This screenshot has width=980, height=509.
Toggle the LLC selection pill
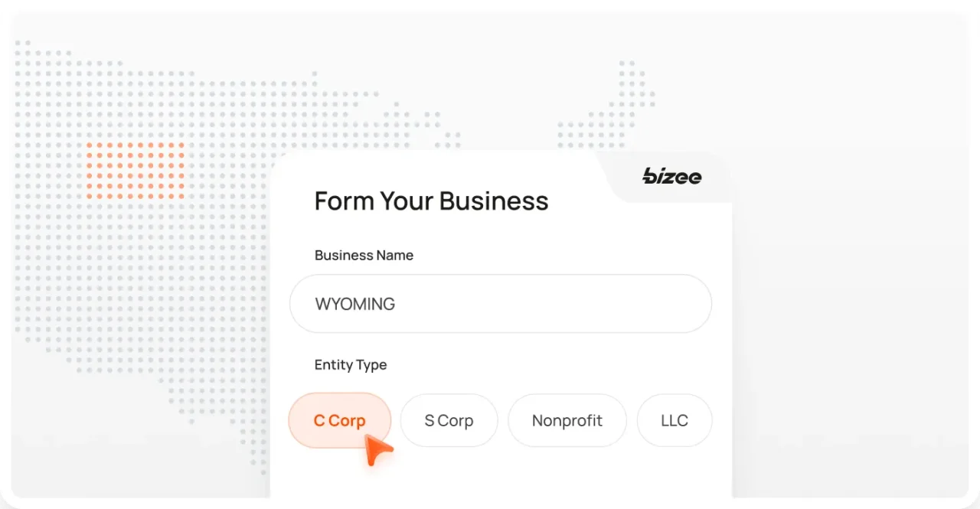pyautogui.click(x=674, y=420)
